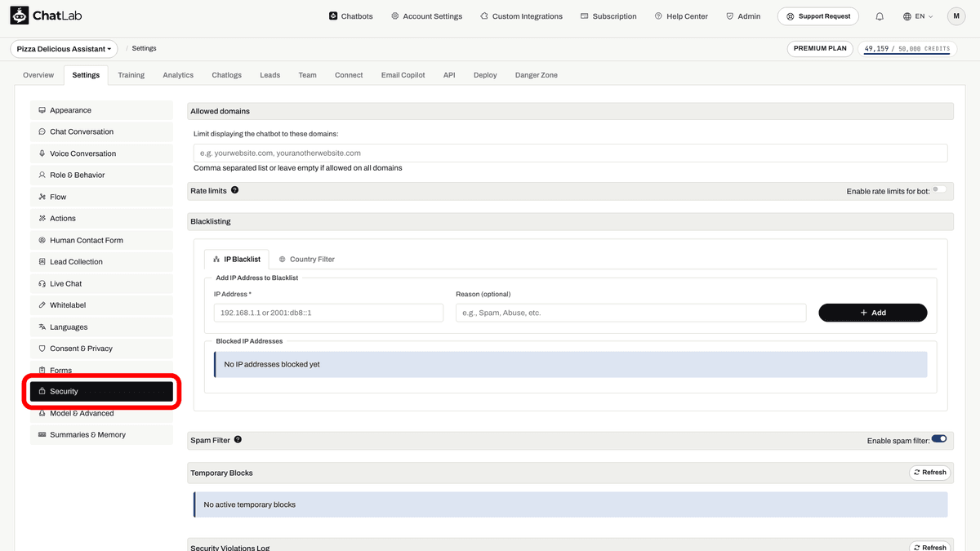
Task: Click the Help Center question icon
Action: (x=659, y=16)
